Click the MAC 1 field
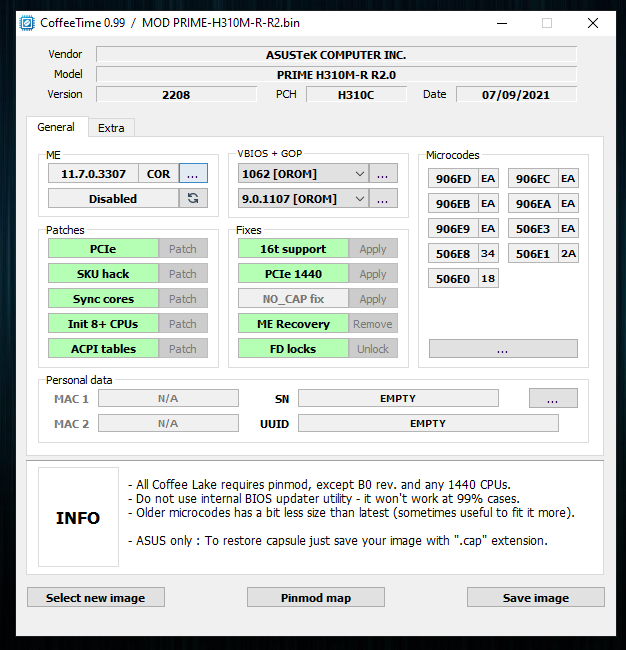626x650 pixels. point(168,398)
